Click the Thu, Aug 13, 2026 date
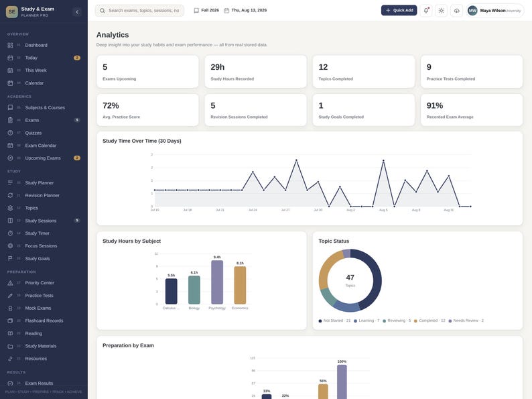This screenshot has width=532, height=399. click(245, 11)
